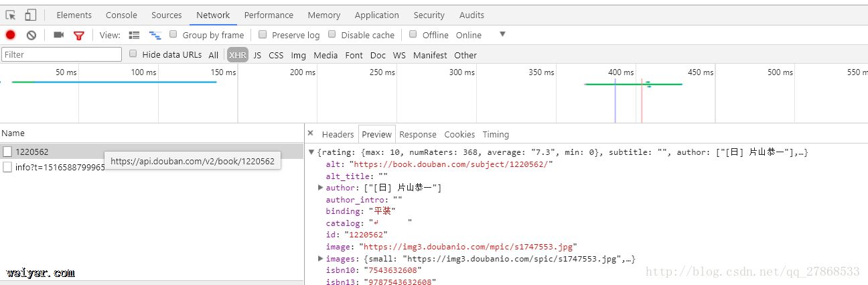Expand the author array in preview
The width and height of the screenshot is (868, 285).
tap(321, 188)
